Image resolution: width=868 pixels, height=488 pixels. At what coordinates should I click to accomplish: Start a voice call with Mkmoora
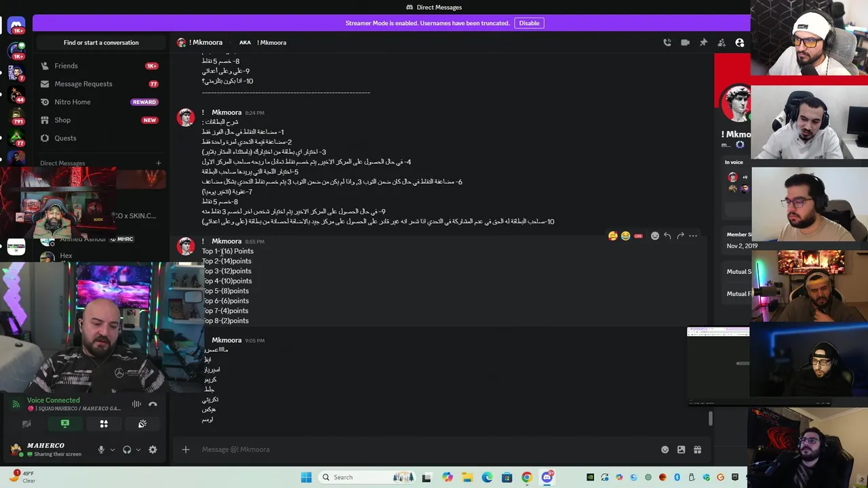pyautogui.click(x=667, y=42)
